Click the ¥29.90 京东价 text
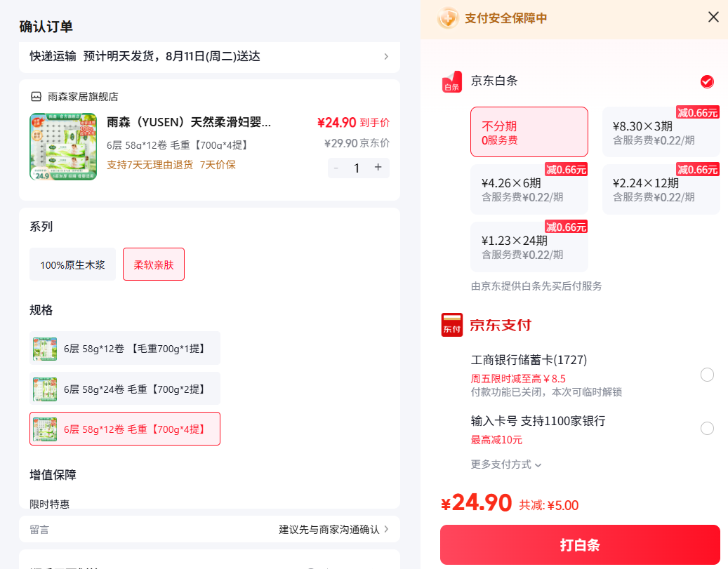 [357, 143]
